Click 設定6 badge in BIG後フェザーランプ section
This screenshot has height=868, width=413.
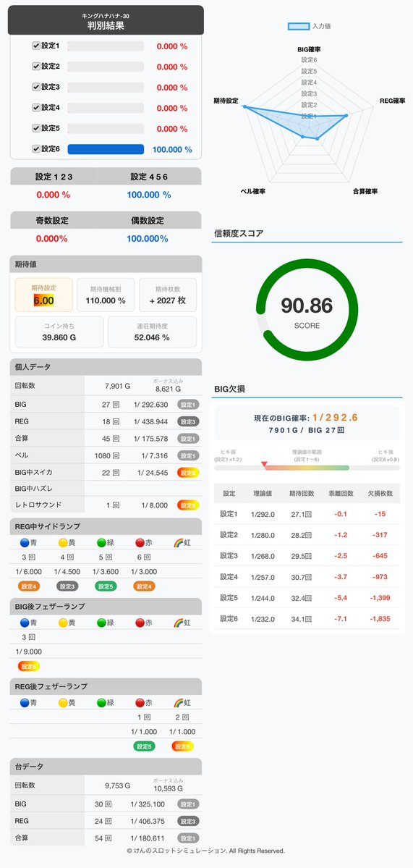click(x=29, y=667)
